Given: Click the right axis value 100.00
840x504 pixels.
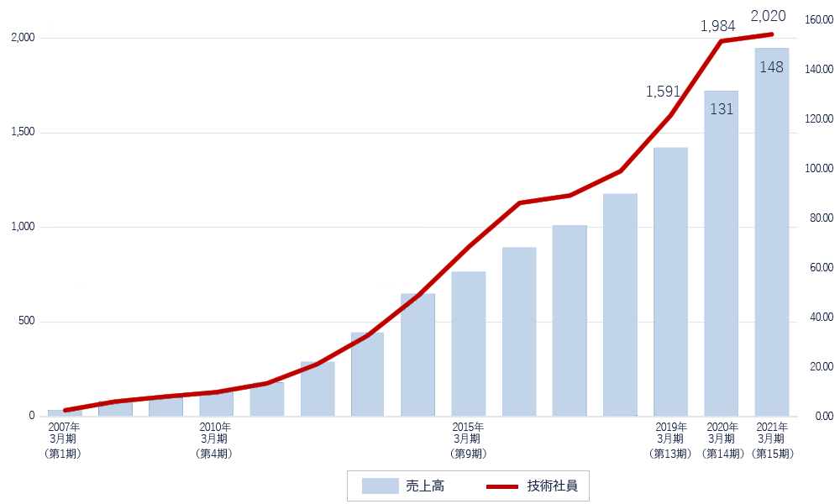Looking at the screenshot, I should [x=819, y=168].
